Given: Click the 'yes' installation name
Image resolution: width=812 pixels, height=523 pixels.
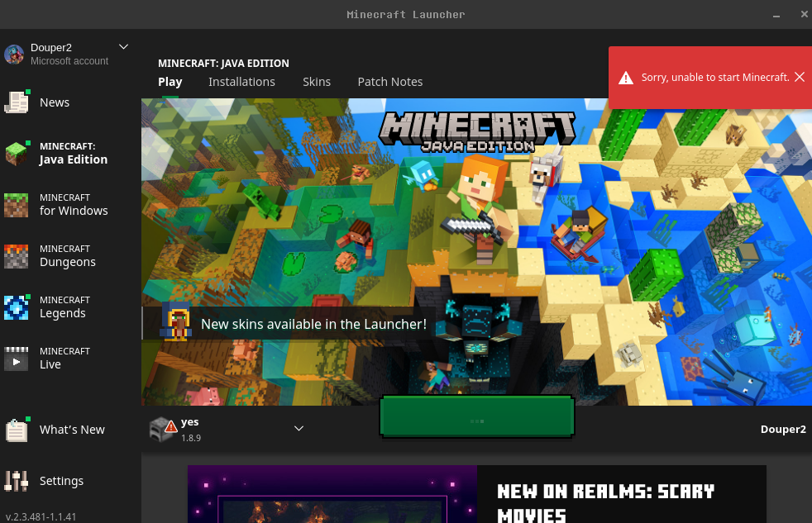Looking at the screenshot, I should click(x=189, y=421).
